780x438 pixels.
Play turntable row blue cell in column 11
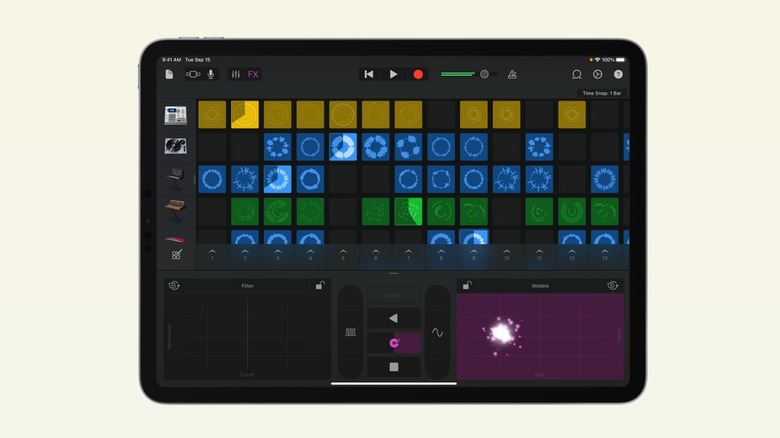point(539,147)
